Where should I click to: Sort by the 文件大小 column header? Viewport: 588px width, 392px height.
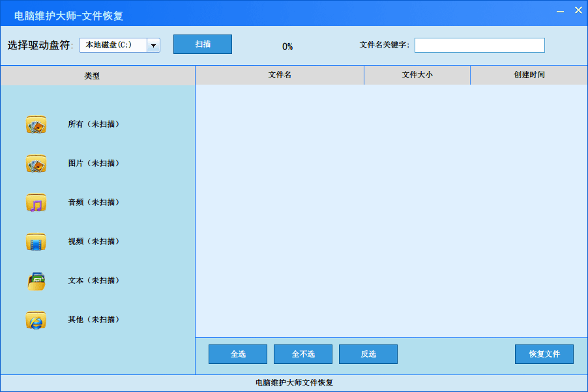click(417, 75)
